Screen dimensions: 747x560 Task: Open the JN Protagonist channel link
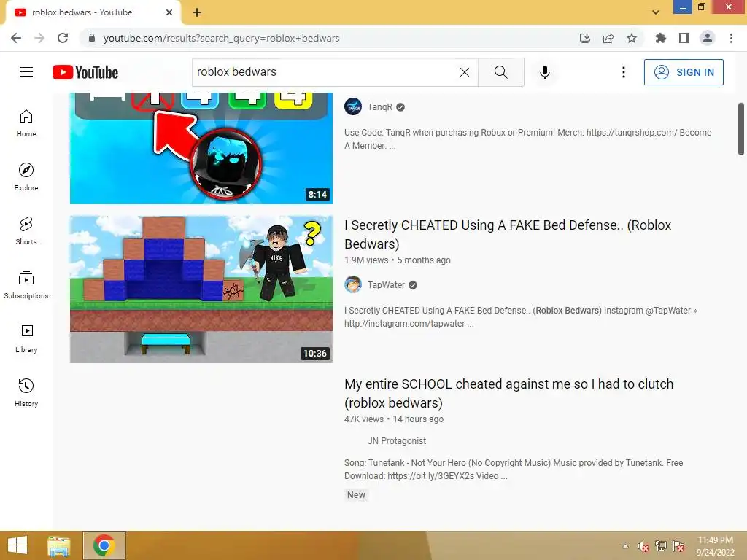(396, 441)
